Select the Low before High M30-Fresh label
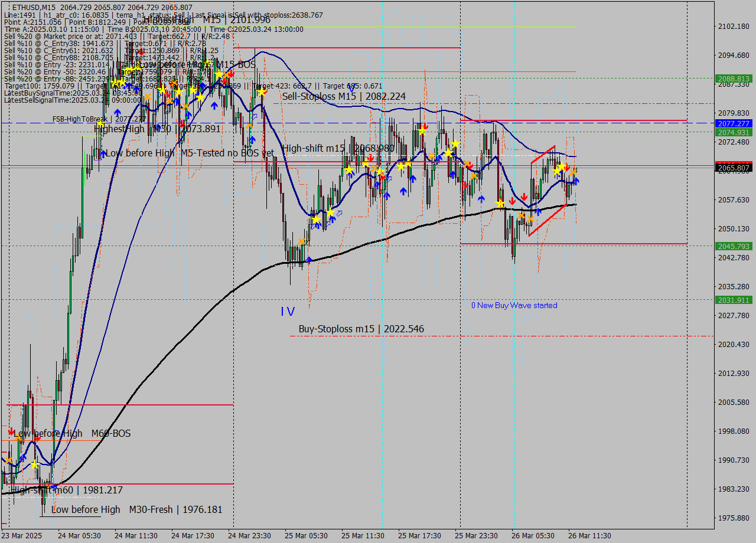This screenshot has width=756, height=543. (x=136, y=509)
